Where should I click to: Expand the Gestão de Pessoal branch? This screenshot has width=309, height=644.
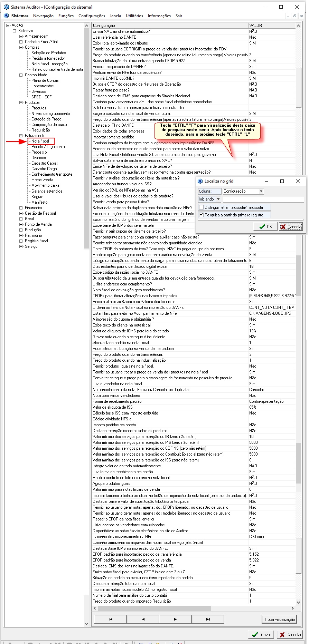coord(21,213)
